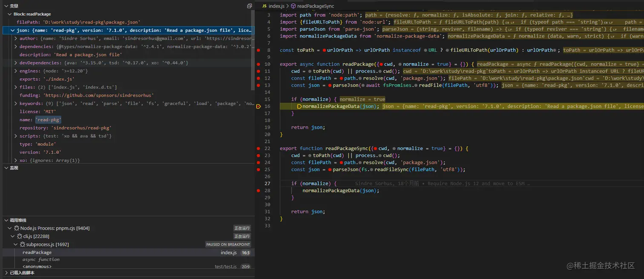Toggle the gutter breakpoint on line 28
The image size is (644, 279).
point(258,190)
